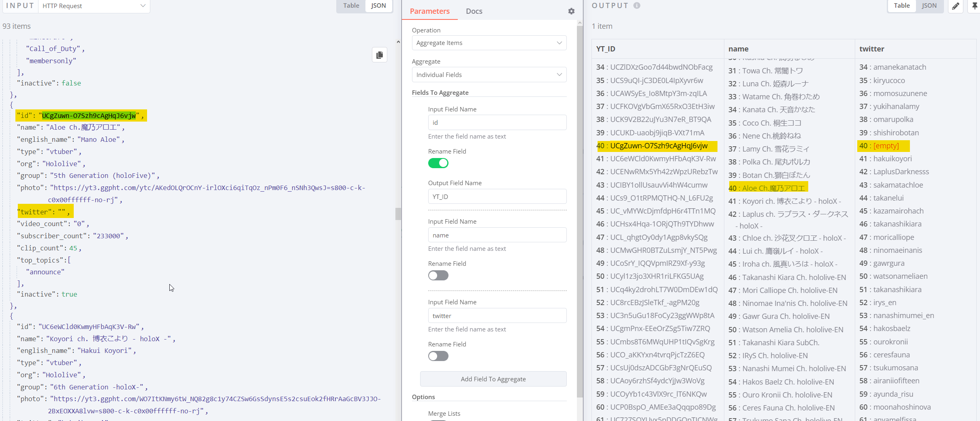Click the Add Field To Aggregate button
Screen dimensions: 980x421
coord(493,378)
